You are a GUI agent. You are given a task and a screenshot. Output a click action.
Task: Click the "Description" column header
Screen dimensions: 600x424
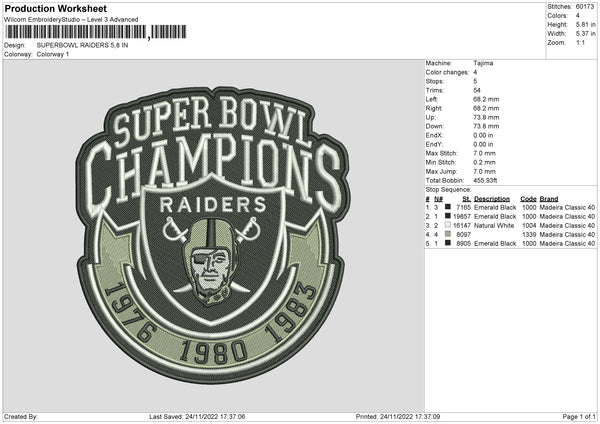point(492,199)
